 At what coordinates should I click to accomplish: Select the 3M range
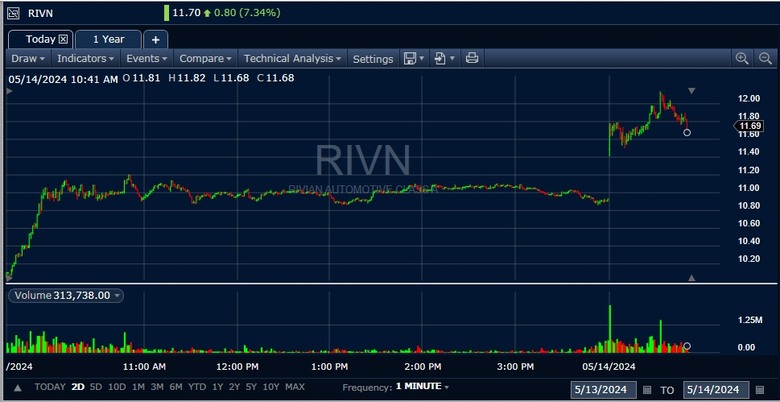[x=157, y=387]
